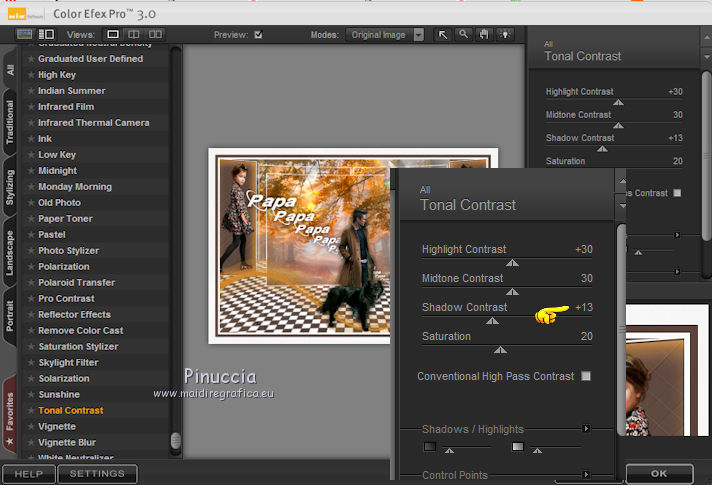Enable Conventional High Pass Contrast checkbox
This screenshot has width=712, height=485.
(x=586, y=376)
